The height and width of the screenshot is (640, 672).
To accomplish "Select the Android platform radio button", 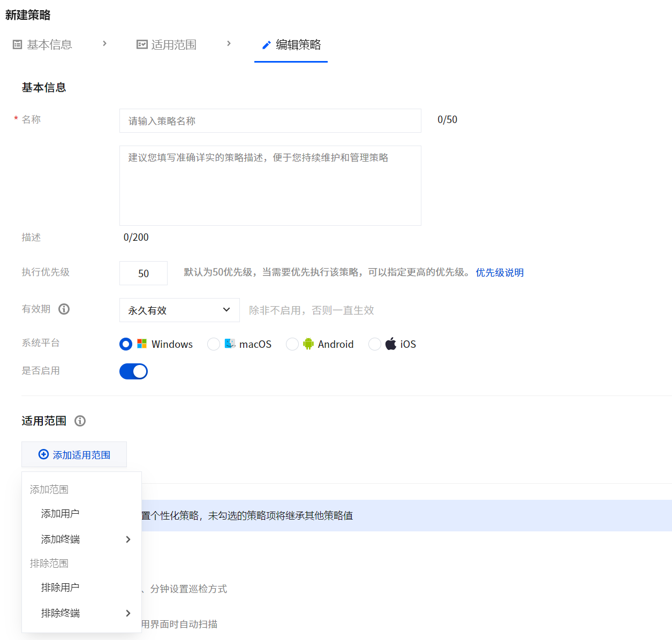I will 292,344.
